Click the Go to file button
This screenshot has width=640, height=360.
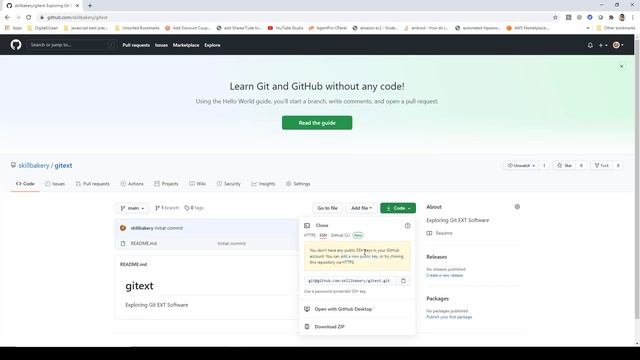click(x=327, y=208)
